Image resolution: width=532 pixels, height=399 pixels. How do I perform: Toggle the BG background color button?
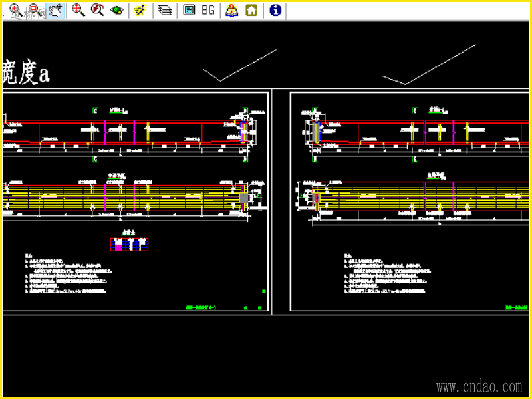[x=208, y=10]
